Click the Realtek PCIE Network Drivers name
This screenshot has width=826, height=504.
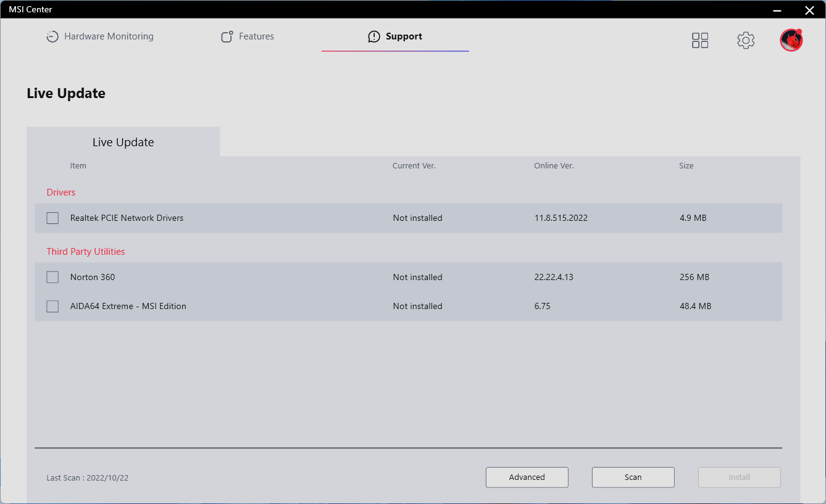coord(127,218)
